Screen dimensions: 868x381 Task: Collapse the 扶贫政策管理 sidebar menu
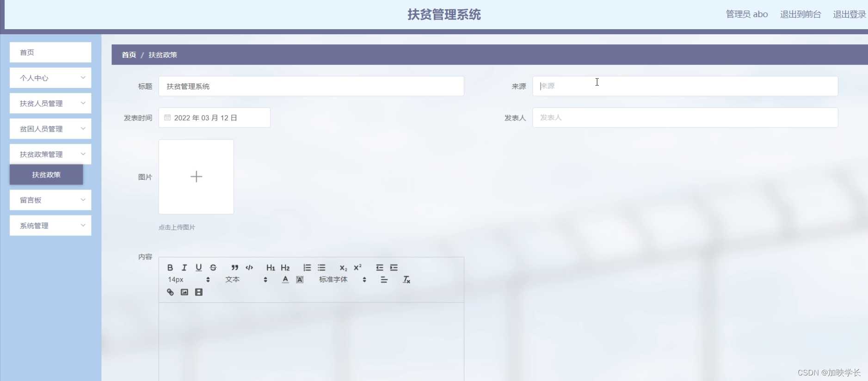(50, 154)
